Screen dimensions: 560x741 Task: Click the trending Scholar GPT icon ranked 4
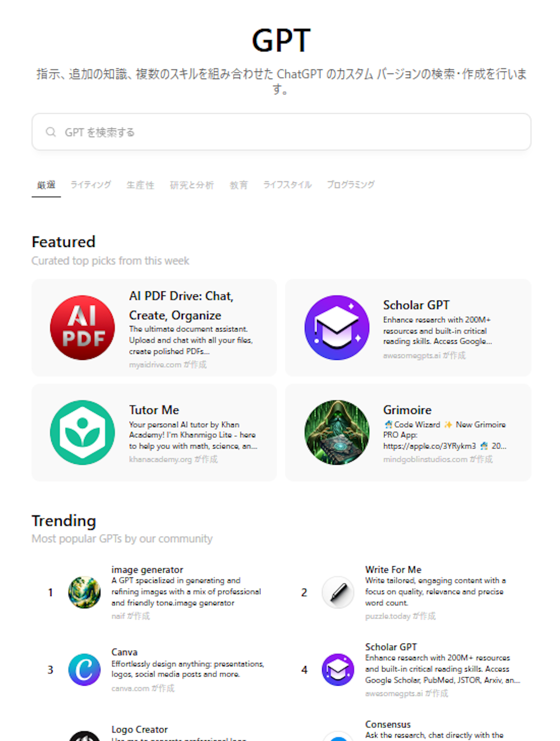point(338,670)
